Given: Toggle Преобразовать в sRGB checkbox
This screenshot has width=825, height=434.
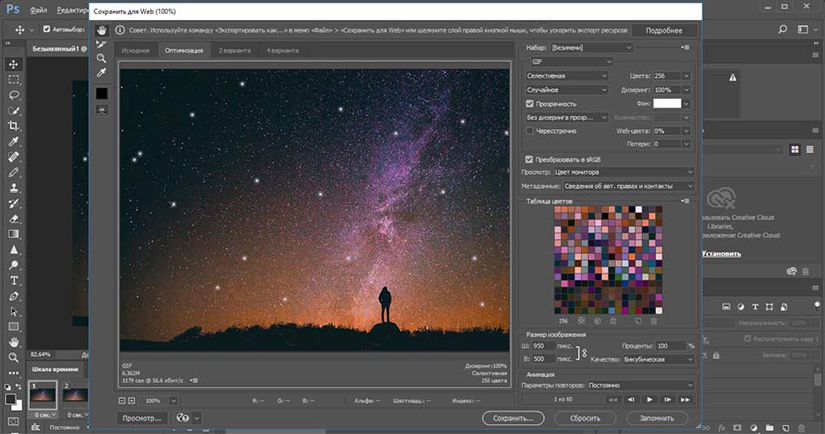Looking at the screenshot, I should click(x=530, y=159).
